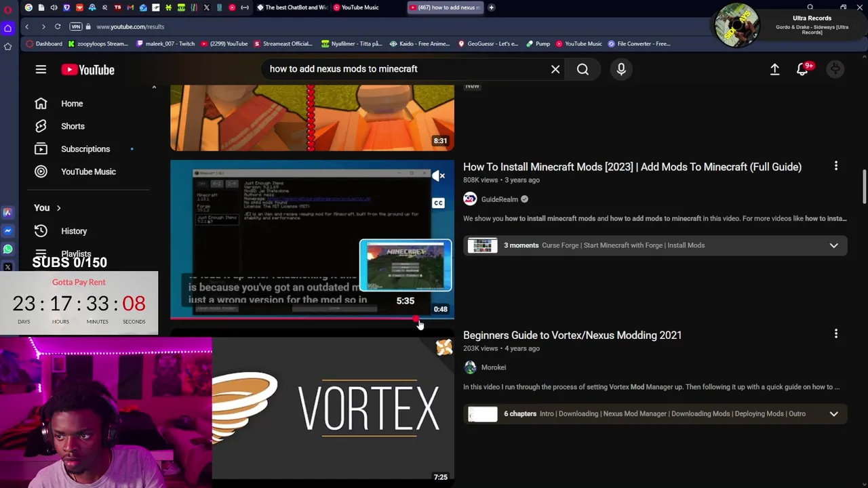Open the GeoGuessr bookmark

click(488, 44)
